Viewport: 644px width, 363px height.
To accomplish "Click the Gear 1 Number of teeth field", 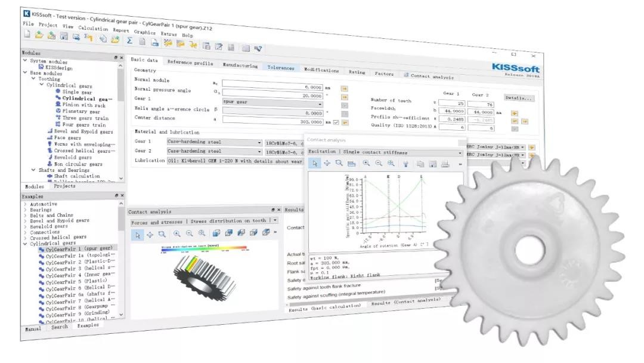I will 451,103.
